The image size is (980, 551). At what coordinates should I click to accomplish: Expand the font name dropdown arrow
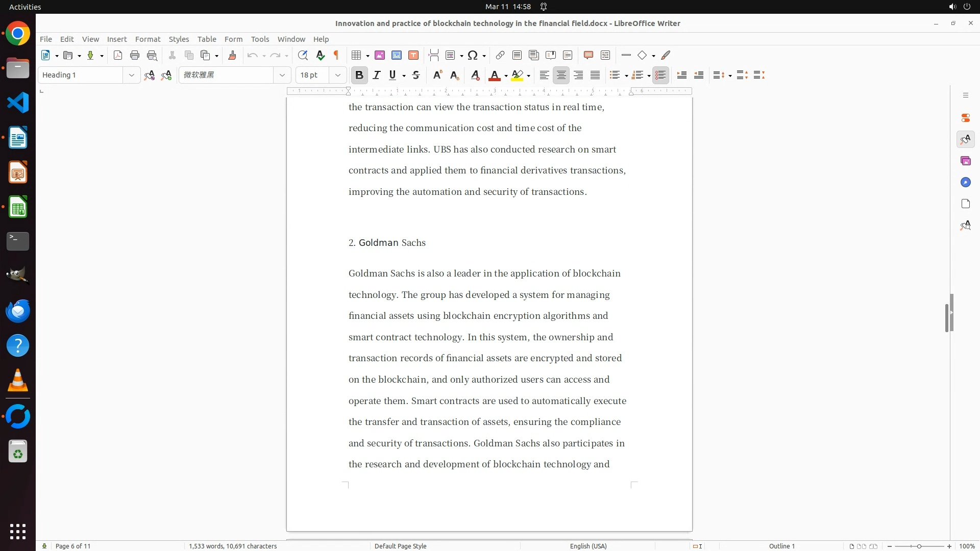click(x=282, y=76)
